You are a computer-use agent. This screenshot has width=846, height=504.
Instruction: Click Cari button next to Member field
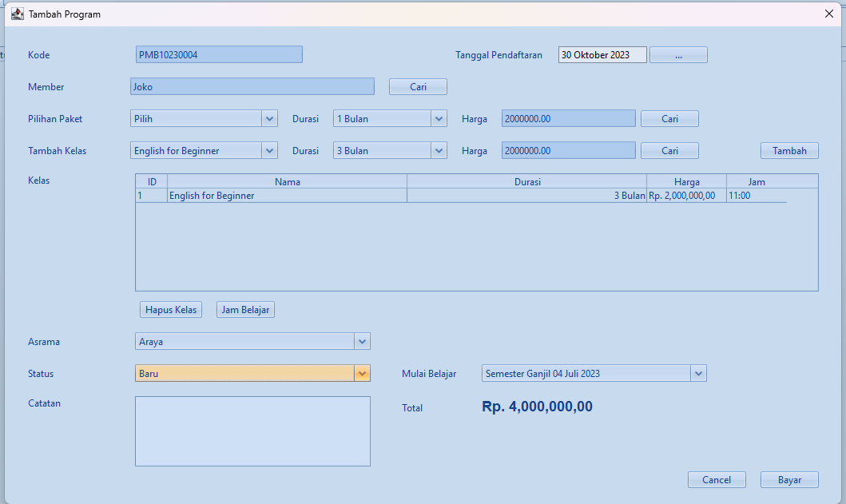[x=418, y=86]
